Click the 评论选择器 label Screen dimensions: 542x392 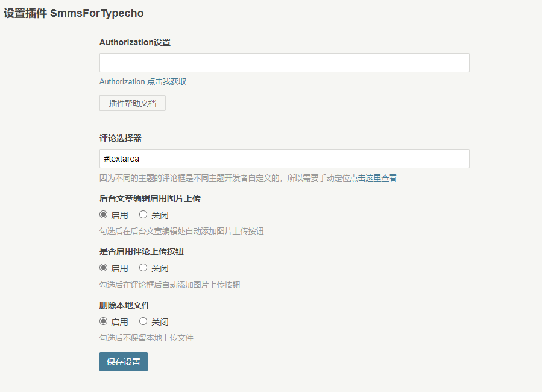pos(121,138)
